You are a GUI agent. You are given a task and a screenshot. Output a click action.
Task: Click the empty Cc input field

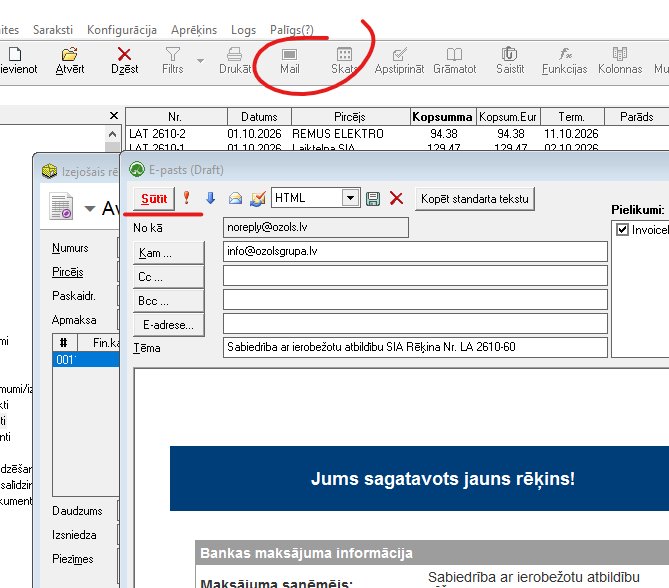(415, 276)
